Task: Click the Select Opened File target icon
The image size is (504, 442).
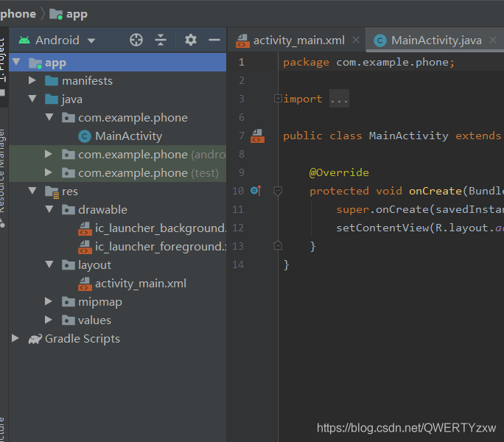Action: point(136,41)
